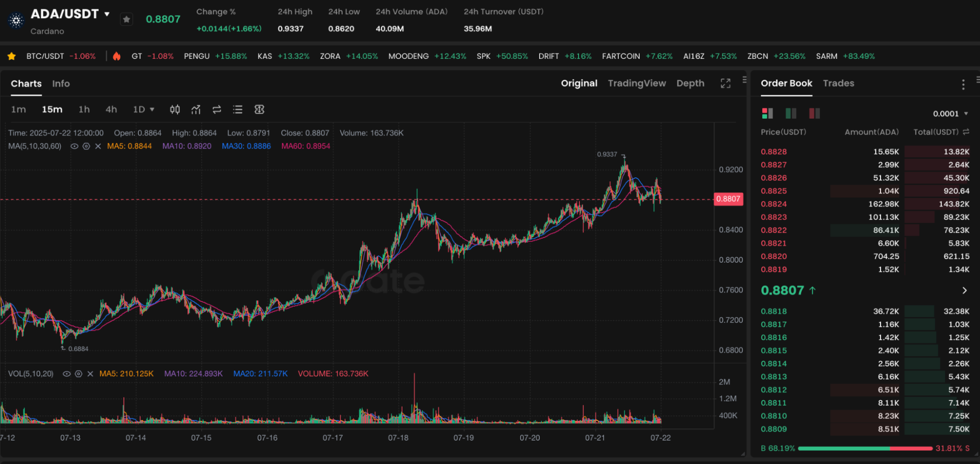
Task: Open order book three-dot options menu
Action: click(963, 84)
